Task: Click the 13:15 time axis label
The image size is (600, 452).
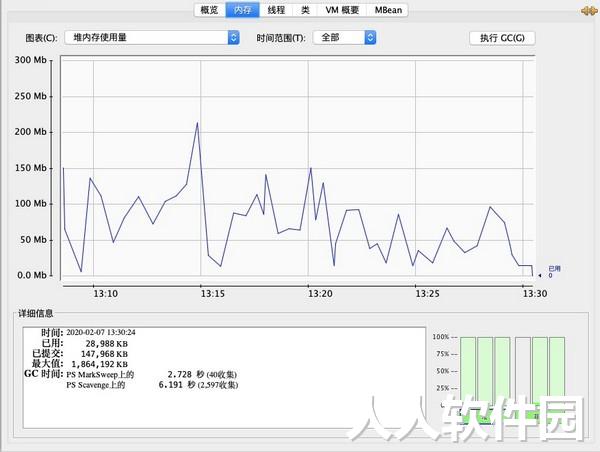Action: point(212,294)
